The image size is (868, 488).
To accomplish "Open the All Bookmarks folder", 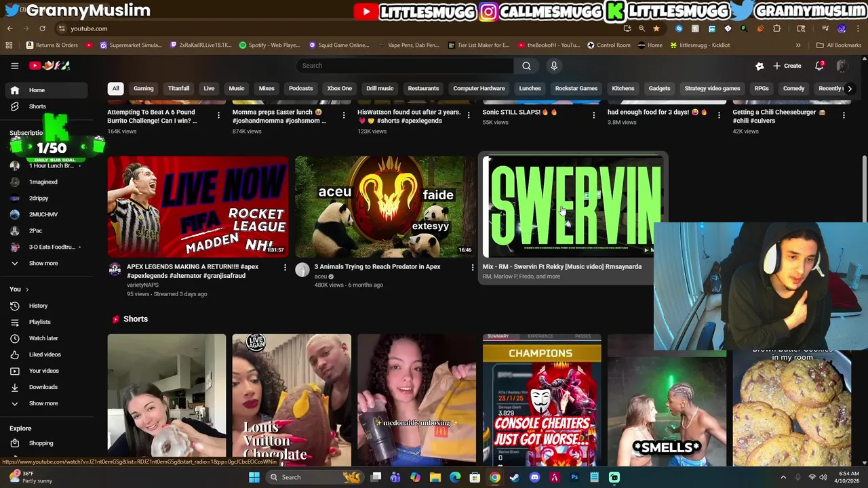I will [x=839, y=45].
